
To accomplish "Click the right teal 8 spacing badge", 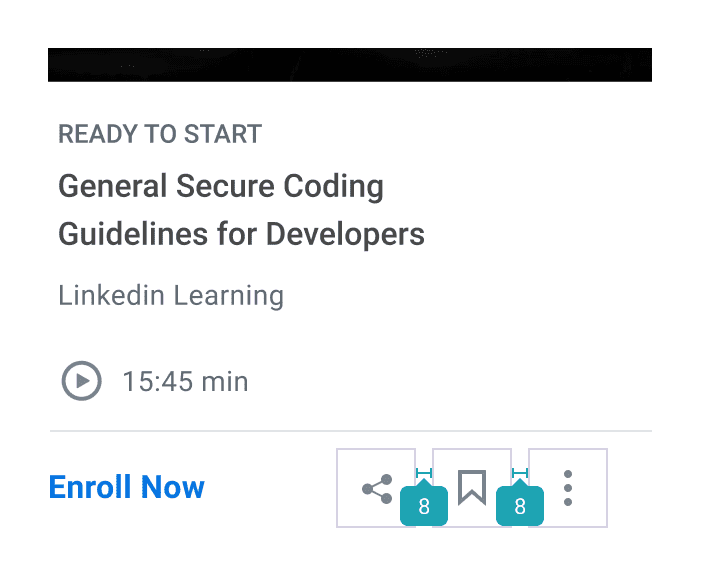I will [x=520, y=506].
